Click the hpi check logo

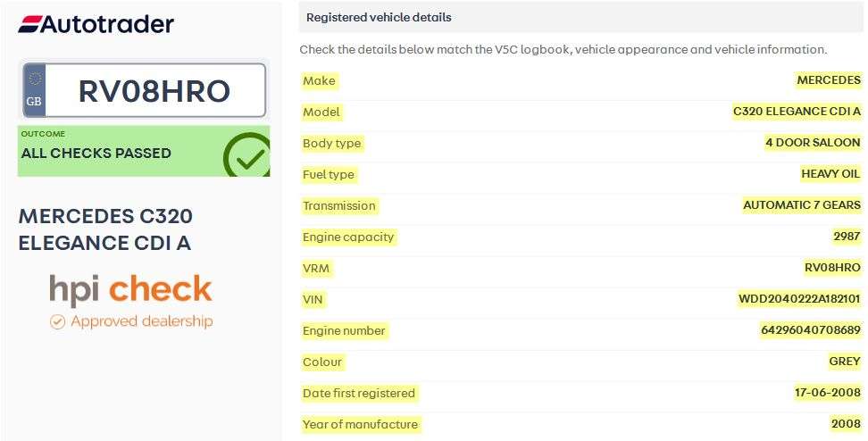(130, 290)
